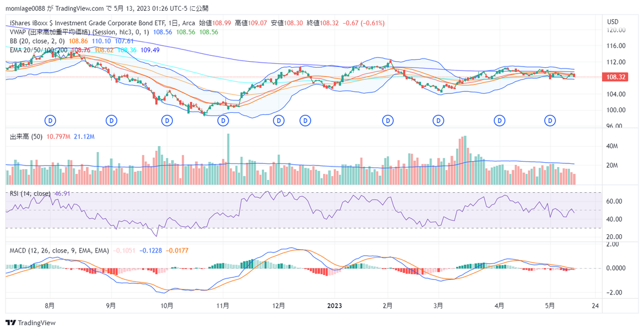Viewport: 644px width, 332px height.
Task: Select the EMA 20/50/100/200 legend
Action: pos(38,49)
